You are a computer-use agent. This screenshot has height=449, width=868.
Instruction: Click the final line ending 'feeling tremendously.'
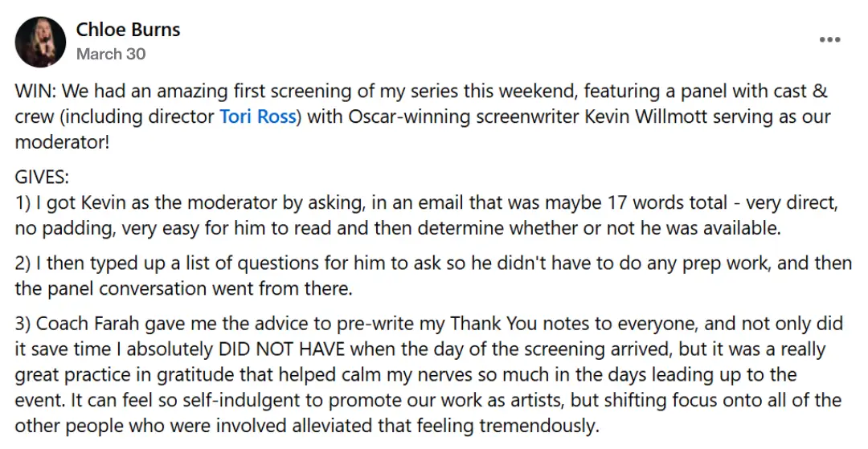307,425
